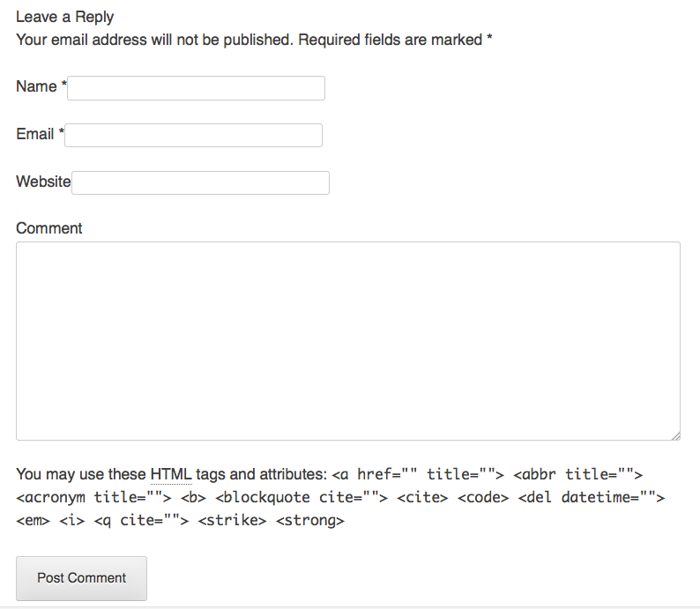Click the Name input field
The height and width of the screenshot is (609, 700).
[x=196, y=88]
